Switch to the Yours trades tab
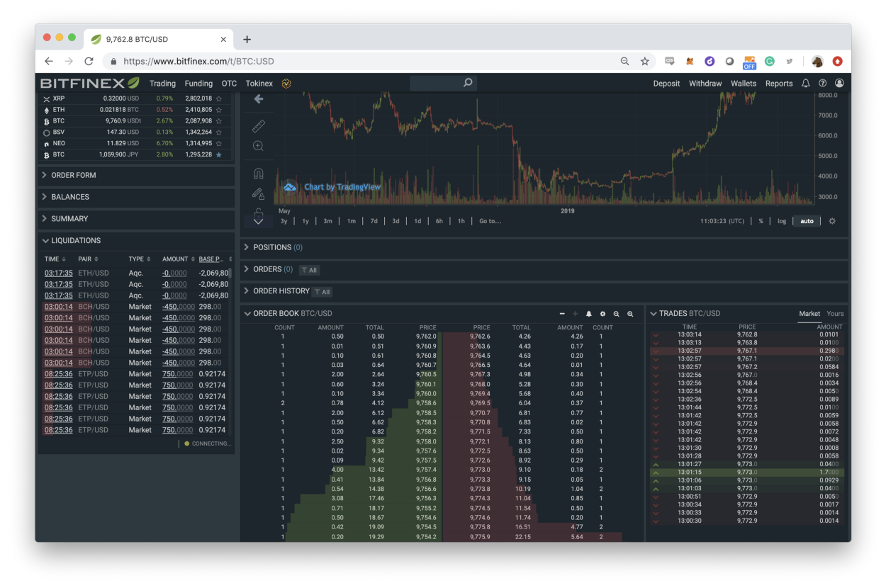 tap(835, 314)
